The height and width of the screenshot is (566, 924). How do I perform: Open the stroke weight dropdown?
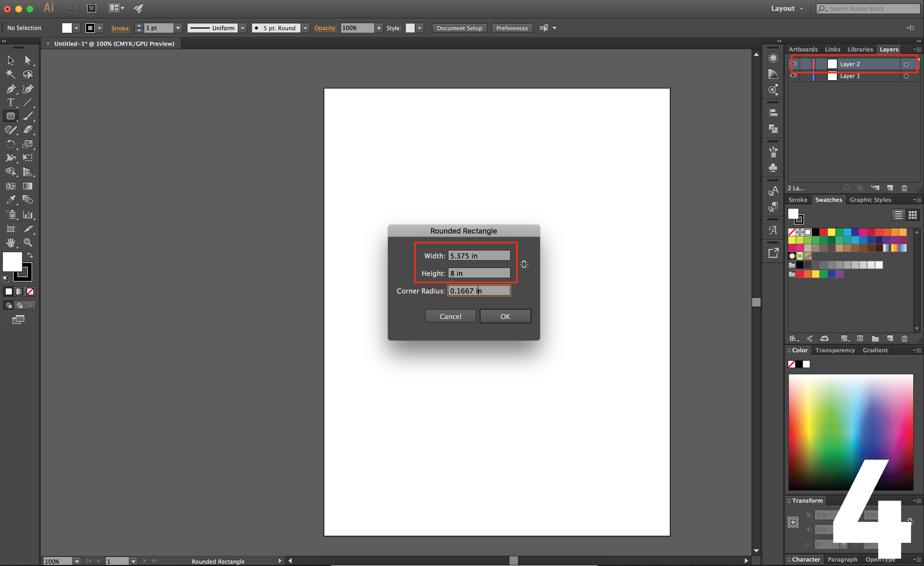pos(178,28)
